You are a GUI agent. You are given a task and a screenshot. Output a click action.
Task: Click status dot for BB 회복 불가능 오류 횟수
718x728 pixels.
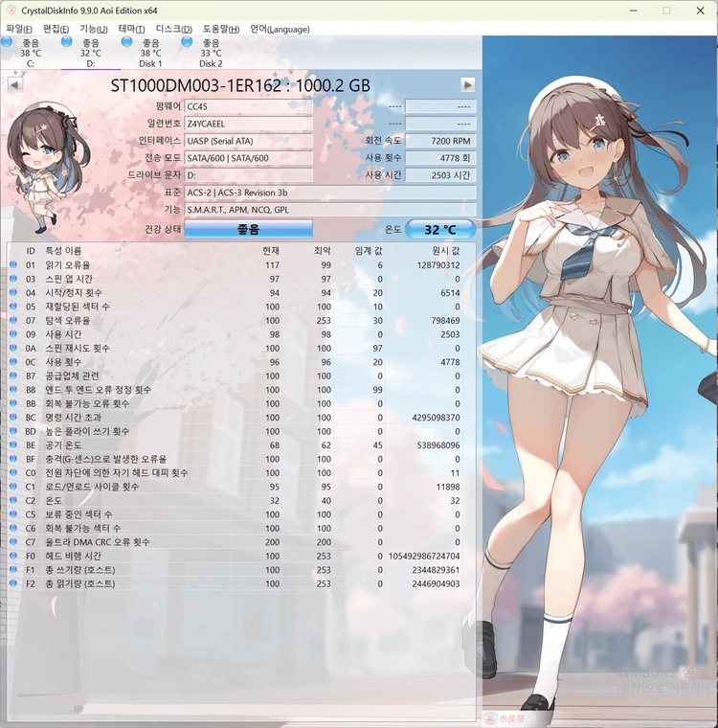tap(13, 403)
